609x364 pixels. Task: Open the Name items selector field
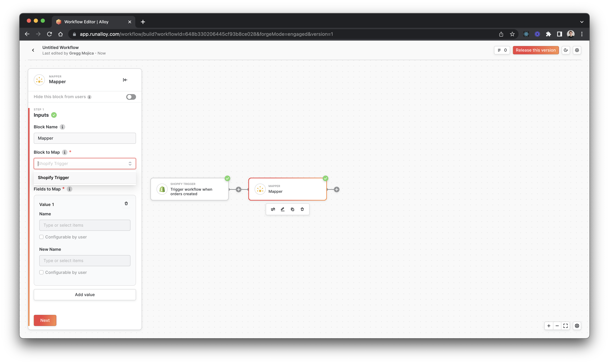pyautogui.click(x=85, y=225)
